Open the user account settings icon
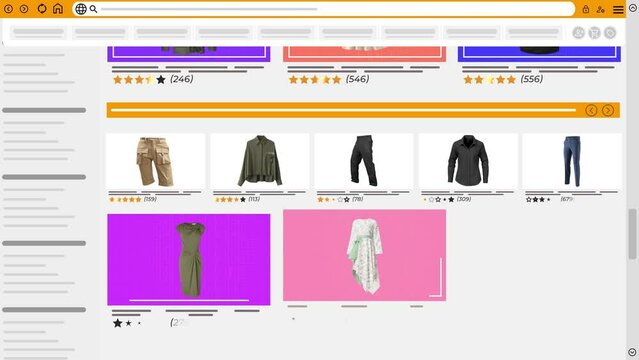639x360 pixels. click(600, 9)
